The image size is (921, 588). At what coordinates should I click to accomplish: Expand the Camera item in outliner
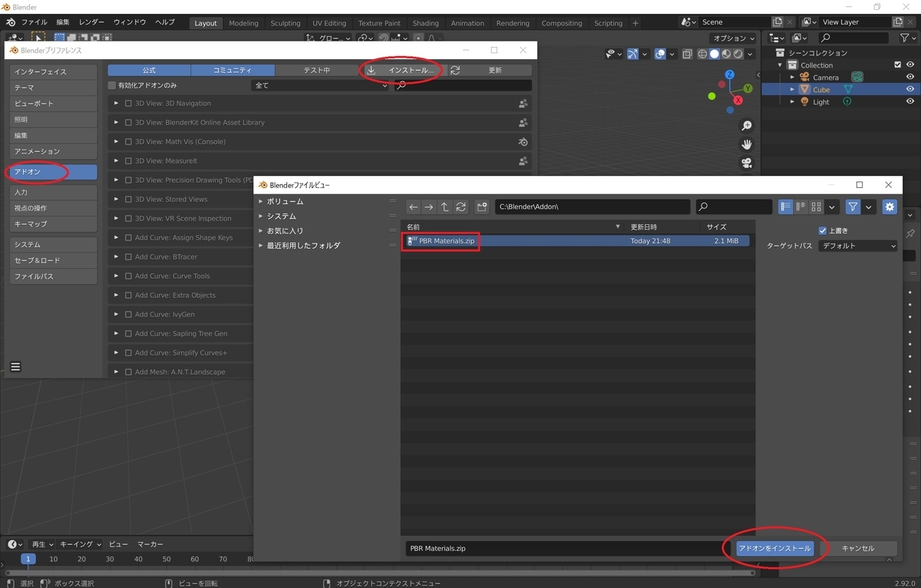[793, 77]
